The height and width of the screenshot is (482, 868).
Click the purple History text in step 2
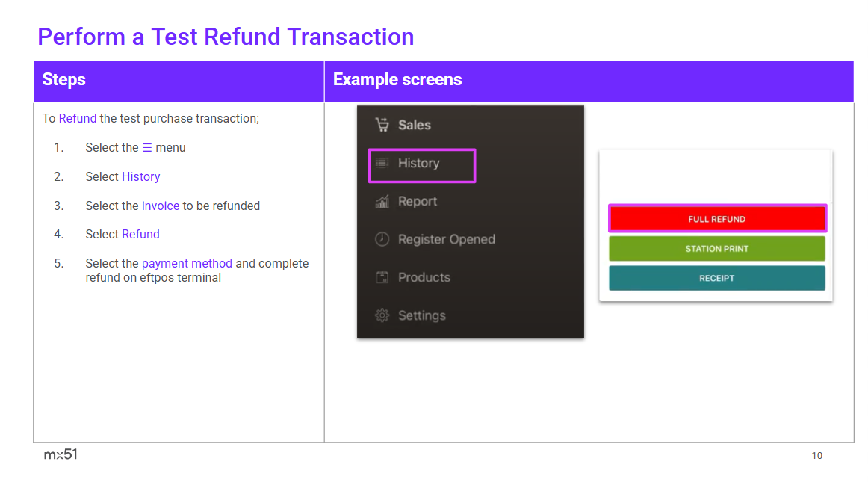141,177
